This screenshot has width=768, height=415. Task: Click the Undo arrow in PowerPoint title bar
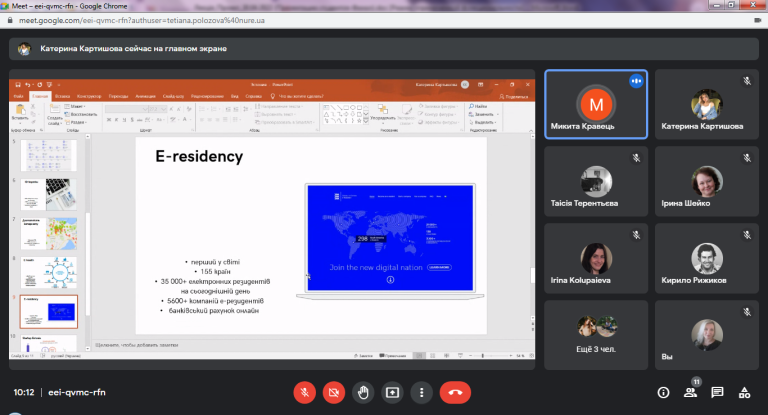(27, 85)
